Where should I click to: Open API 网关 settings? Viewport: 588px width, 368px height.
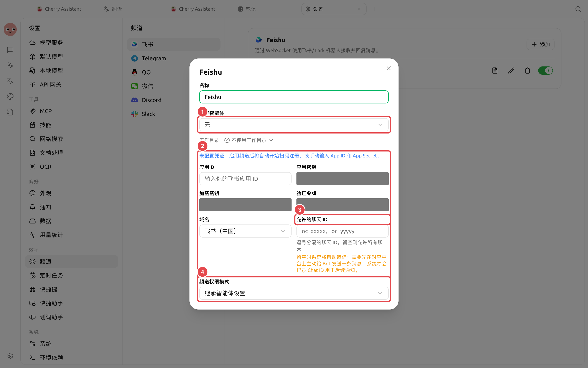[x=71, y=84]
